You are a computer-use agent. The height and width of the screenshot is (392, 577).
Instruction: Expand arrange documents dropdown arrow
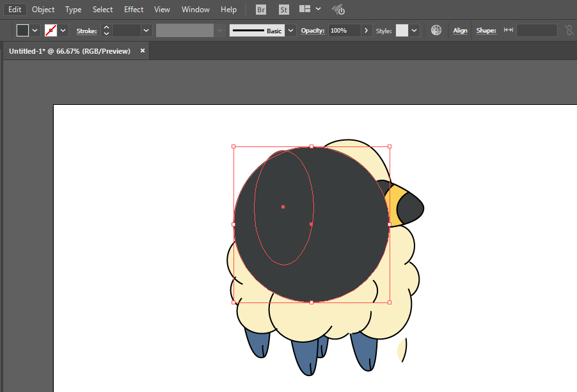pyautogui.click(x=319, y=9)
